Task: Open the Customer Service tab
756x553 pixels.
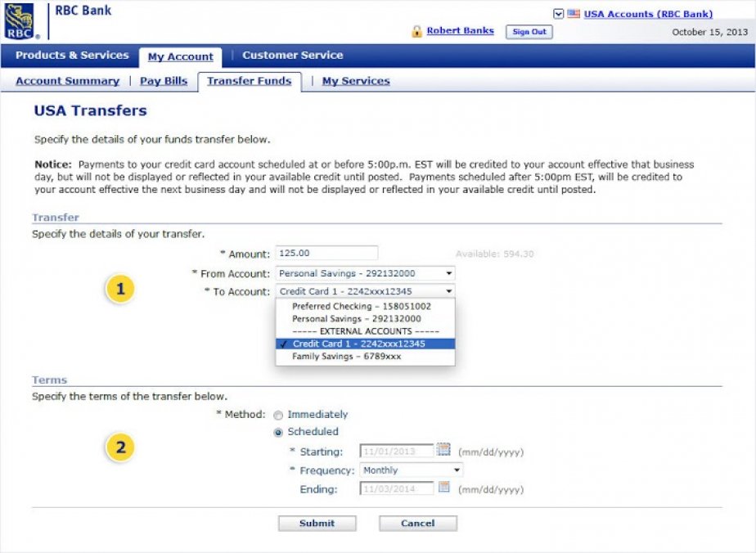Action: coord(293,55)
